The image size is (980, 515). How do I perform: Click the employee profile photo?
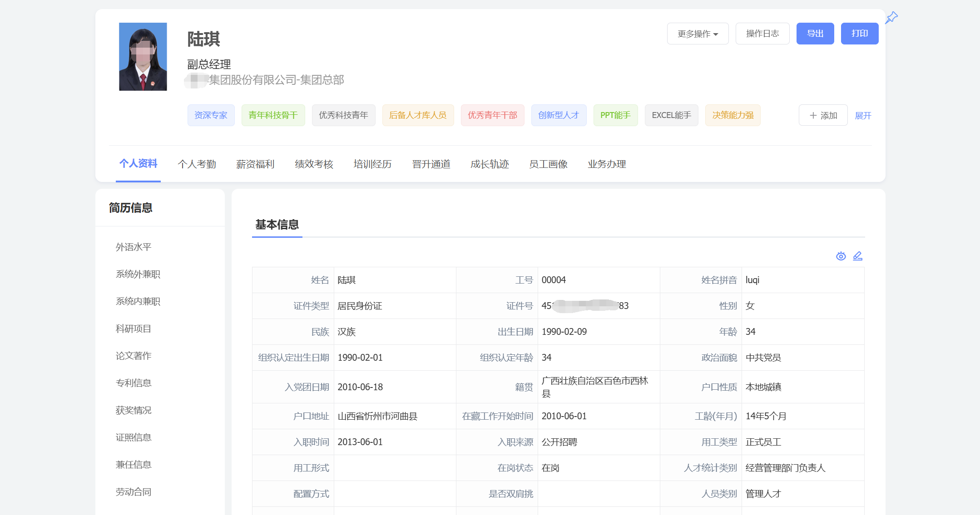tap(143, 57)
